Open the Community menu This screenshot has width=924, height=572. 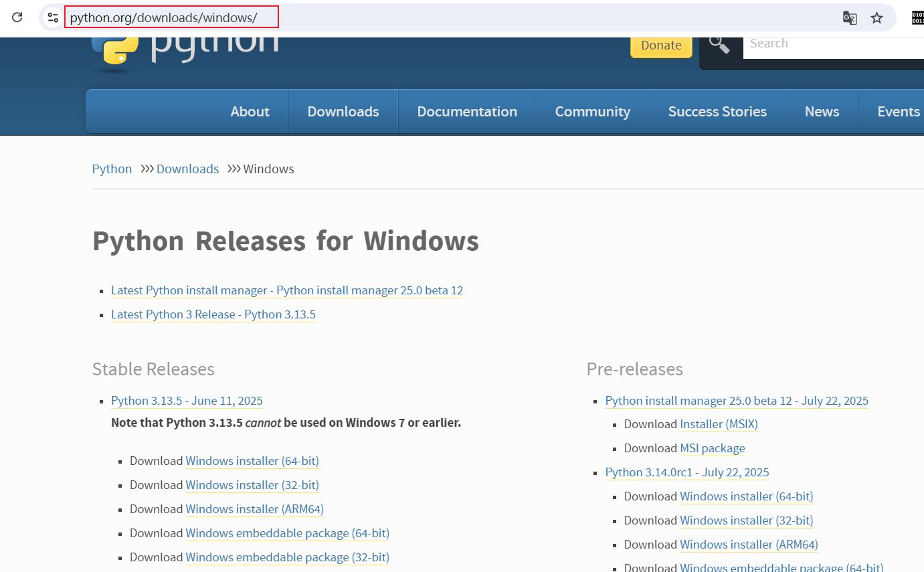coord(592,112)
